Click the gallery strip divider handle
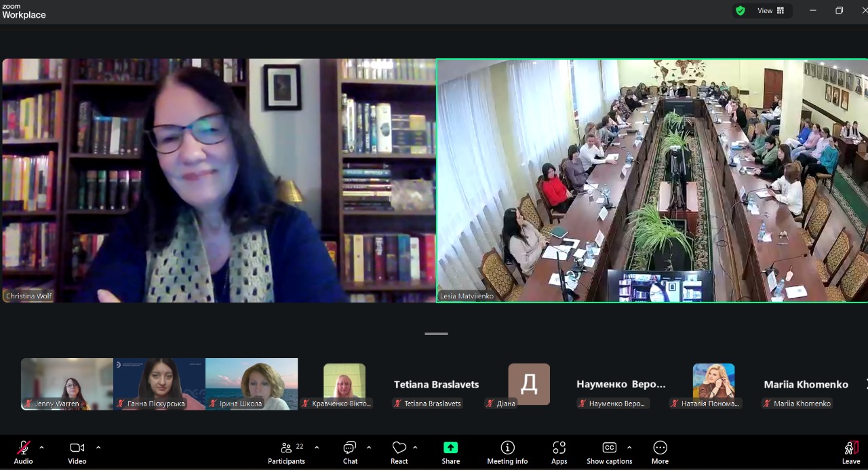The width and height of the screenshot is (868, 470). [436, 334]
